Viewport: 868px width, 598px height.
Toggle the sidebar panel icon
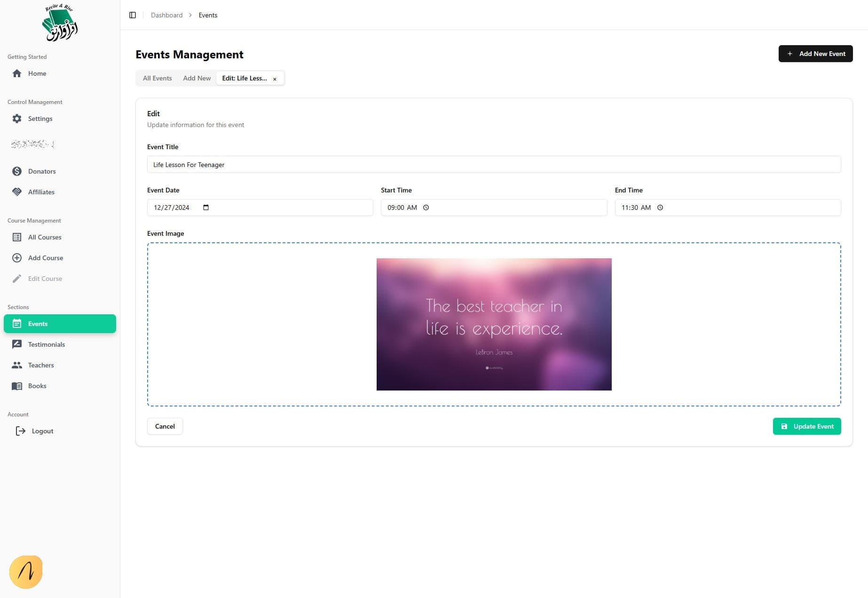133,15
